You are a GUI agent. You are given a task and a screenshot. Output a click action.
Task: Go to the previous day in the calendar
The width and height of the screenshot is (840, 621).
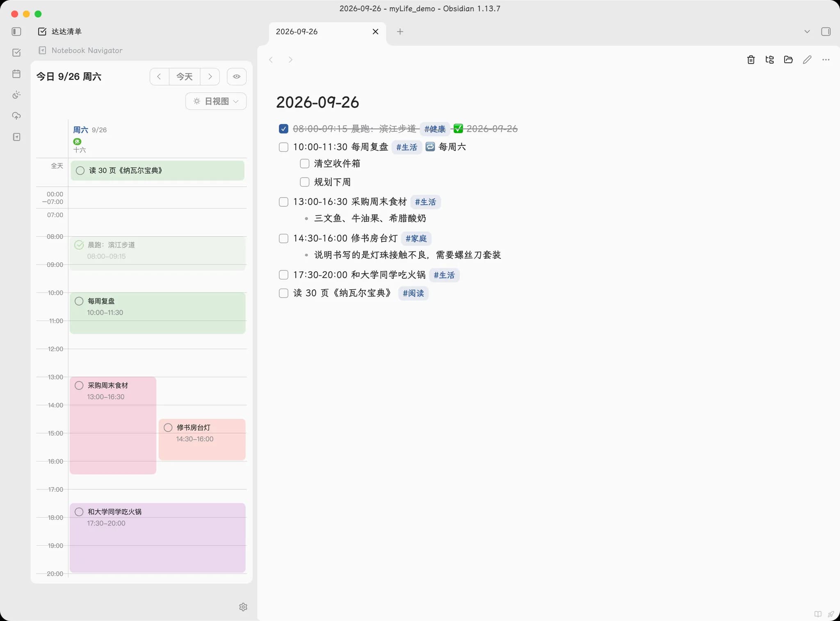pyautogui.click(x=159, y=77)
